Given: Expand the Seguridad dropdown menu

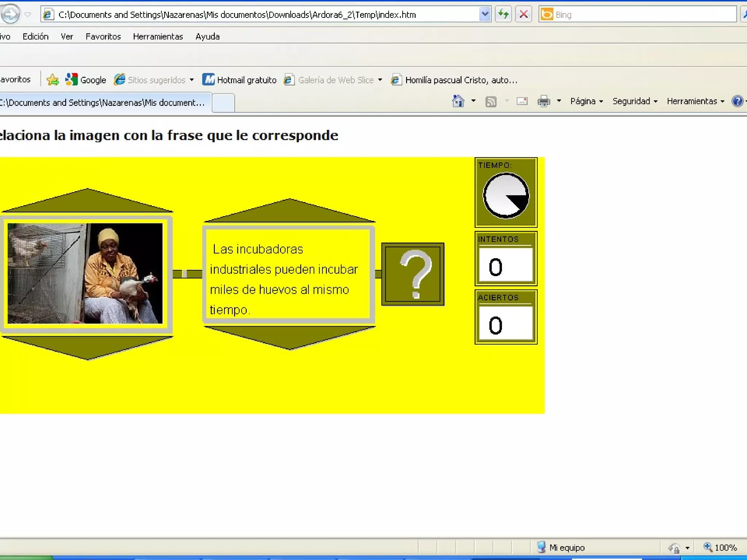Looking at the screenshot, I should click(635, 101).
